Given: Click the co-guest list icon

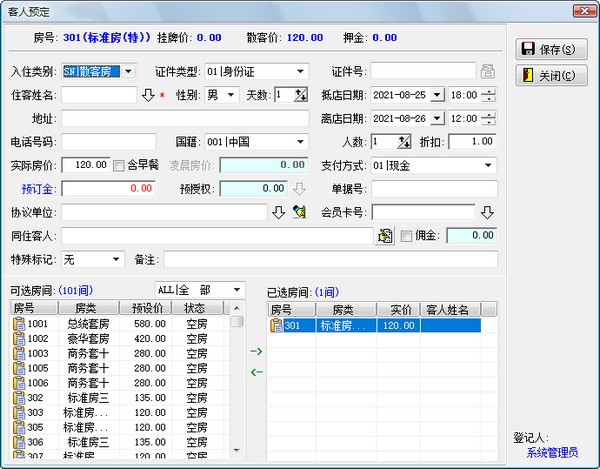Looking at the screenshot, I should coord(384,236).
